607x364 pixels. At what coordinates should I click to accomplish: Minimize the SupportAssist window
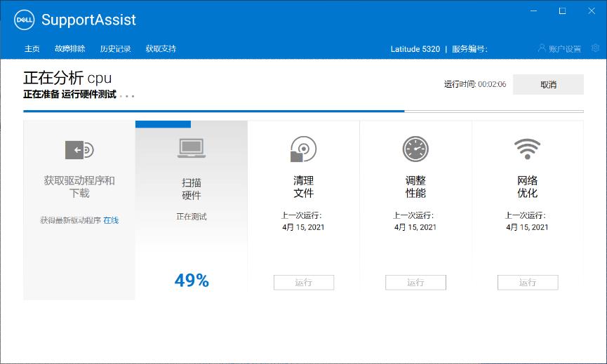click(534, 11)
